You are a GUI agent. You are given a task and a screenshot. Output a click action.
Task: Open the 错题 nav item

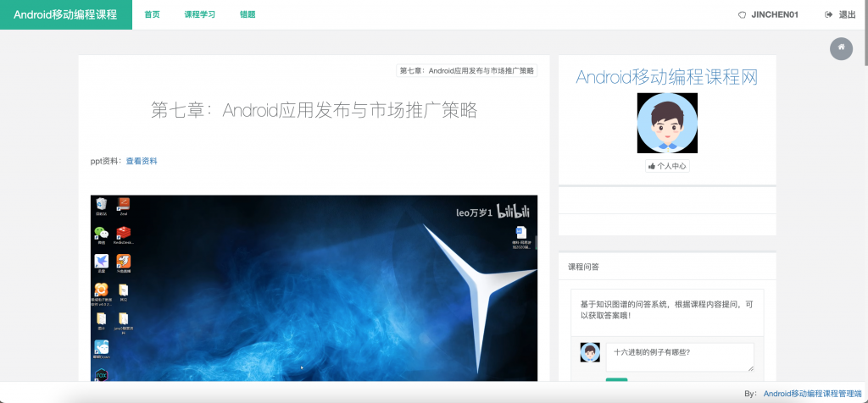[248, 15]
